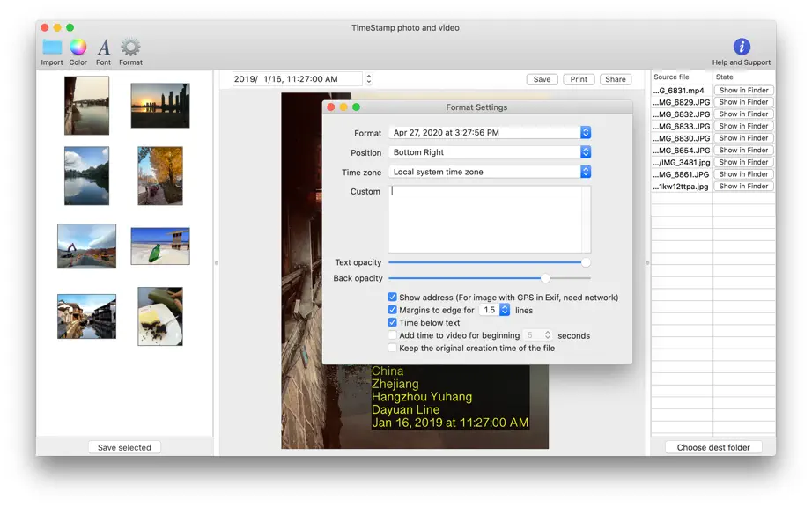The width and height of the screenshot is (812, 507).
Task: Enable Keep original creation time checkbox
Action: click(392, 349)
